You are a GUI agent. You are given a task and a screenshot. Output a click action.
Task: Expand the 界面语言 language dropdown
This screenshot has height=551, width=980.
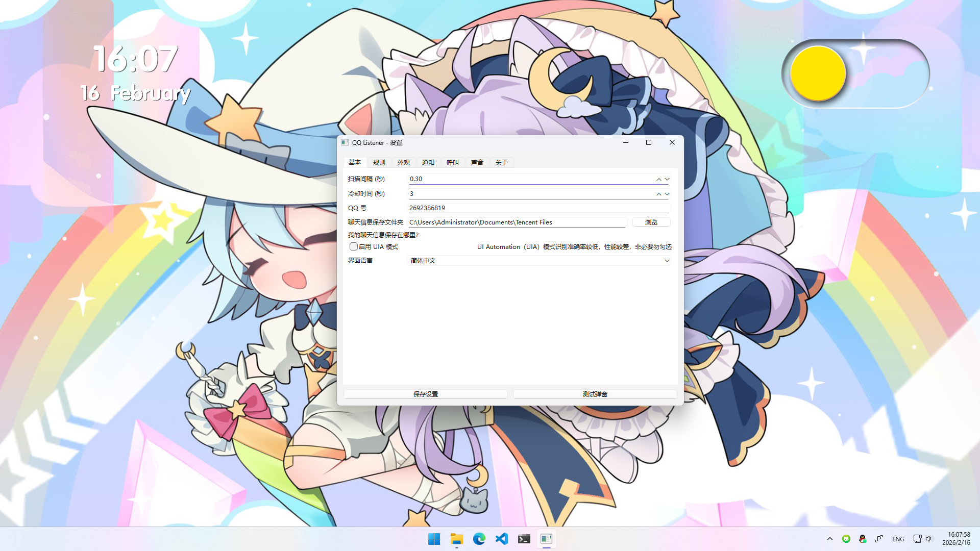[x=667, y=261]
